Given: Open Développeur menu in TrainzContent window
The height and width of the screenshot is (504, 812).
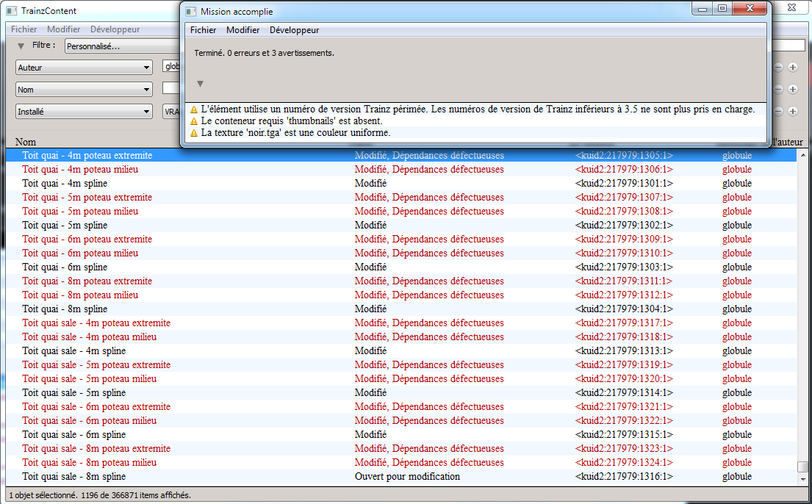Looking at the screenshot, I should (115, 29).
